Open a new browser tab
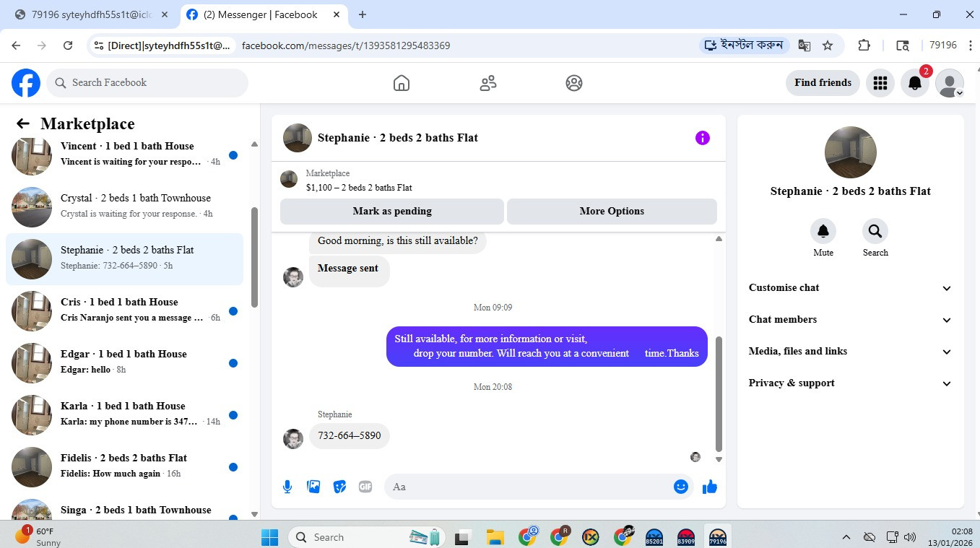Image resolution: width=980 pixels, height=548 pixels. (363, 14)
